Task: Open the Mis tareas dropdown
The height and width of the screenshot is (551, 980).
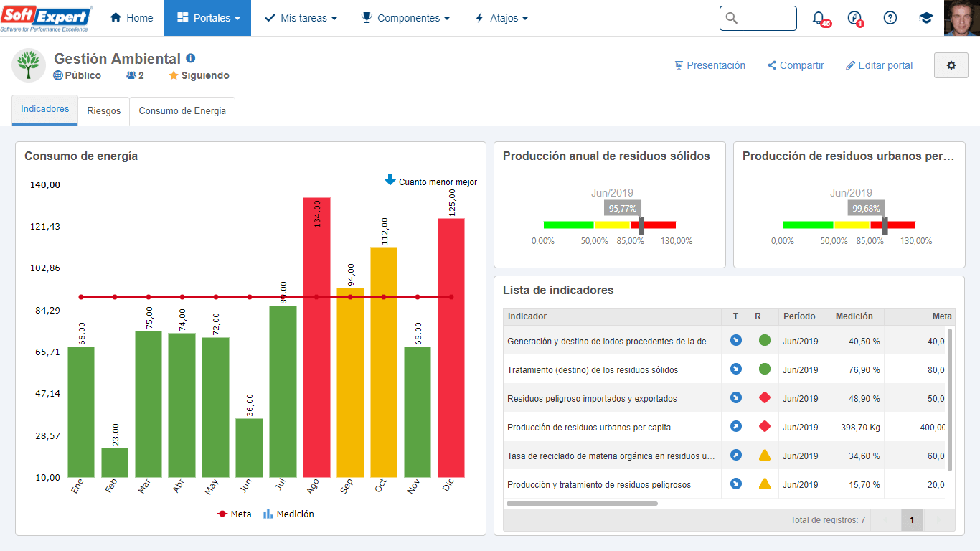Action: click(x=301, y=18)
